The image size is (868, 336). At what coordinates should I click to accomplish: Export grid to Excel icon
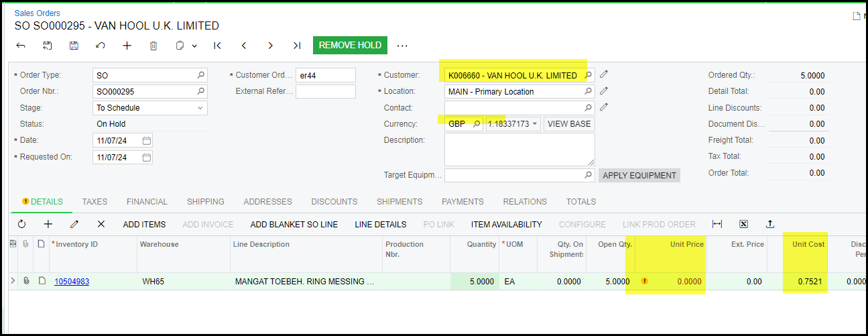coord(743,224)
